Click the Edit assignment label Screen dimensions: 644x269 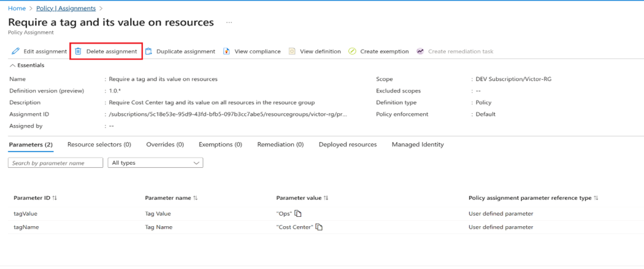[x=45, y=52]
